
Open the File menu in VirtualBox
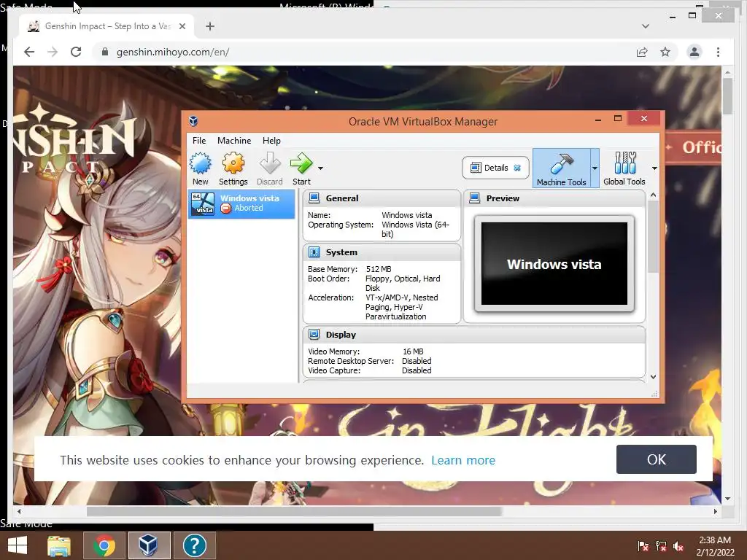pyautogui.click(x=199, y=141)
